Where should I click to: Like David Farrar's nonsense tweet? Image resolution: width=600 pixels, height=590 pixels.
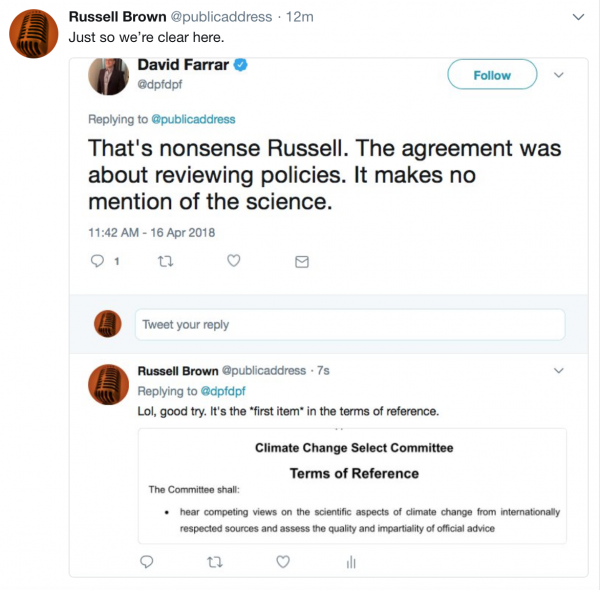tap(233, 261)
